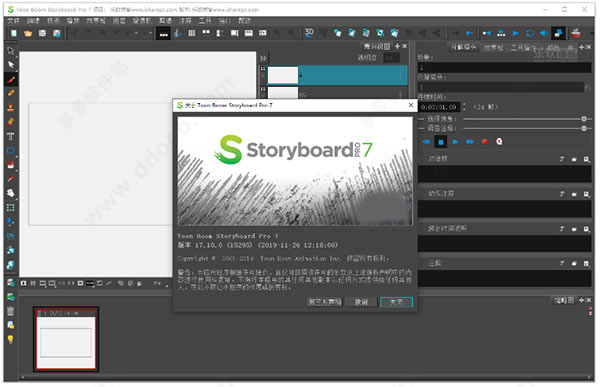Click the grid dots tool icon in sidebar
The image size is (600, 387).
tap(11, 207)
